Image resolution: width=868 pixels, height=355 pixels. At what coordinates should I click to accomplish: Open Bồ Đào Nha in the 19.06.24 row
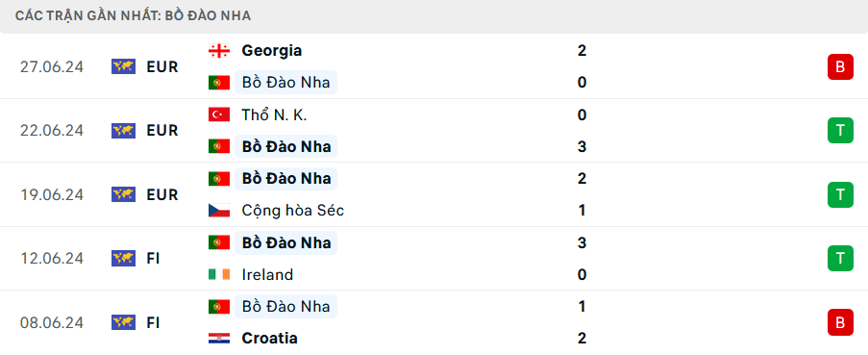[x=286, y=179]
